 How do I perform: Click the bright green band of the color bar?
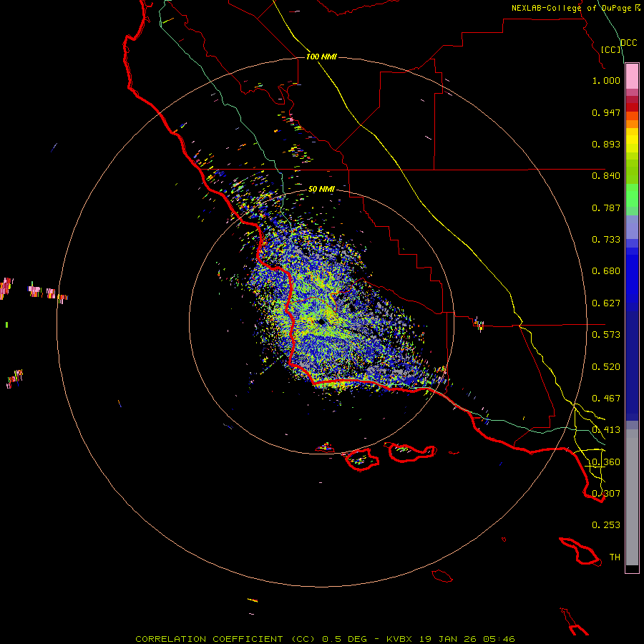(x=632, y=195)
